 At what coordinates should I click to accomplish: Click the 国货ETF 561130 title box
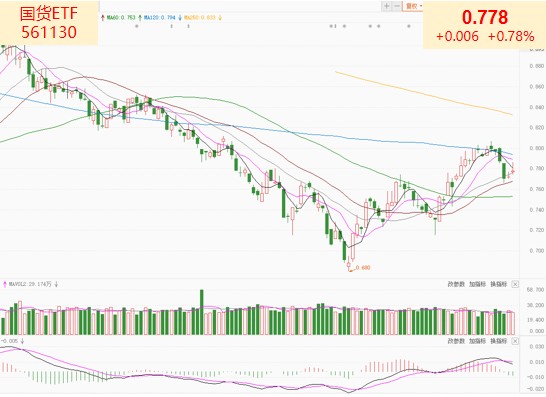49,23
